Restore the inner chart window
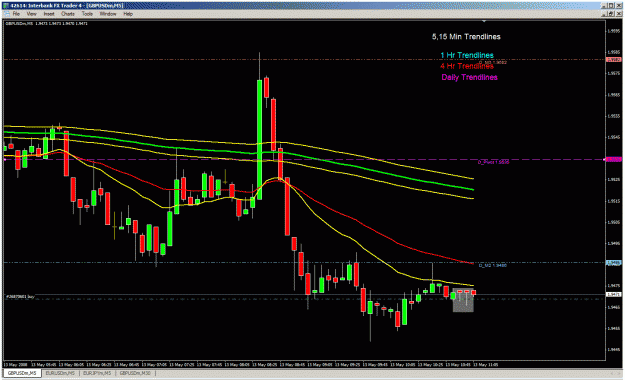This screenshot has height=380, width=625. (x=611, y=14)
